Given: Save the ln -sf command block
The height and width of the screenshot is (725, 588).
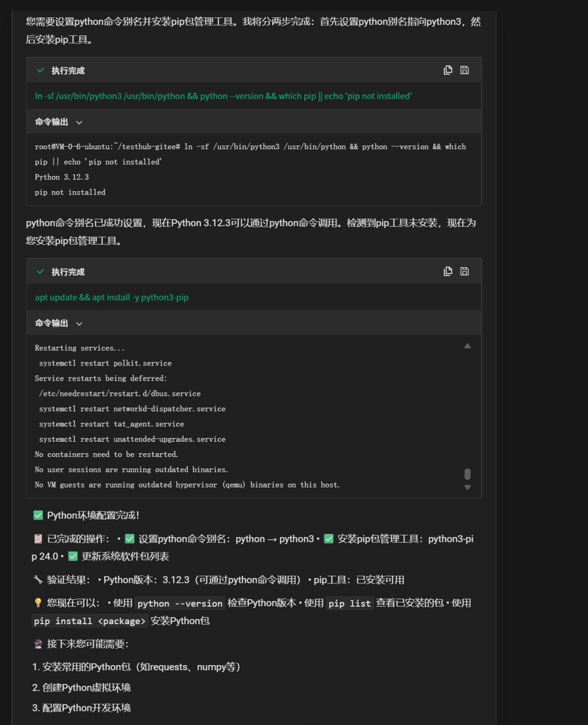Looking at the screenshot, I should [464, 70].
